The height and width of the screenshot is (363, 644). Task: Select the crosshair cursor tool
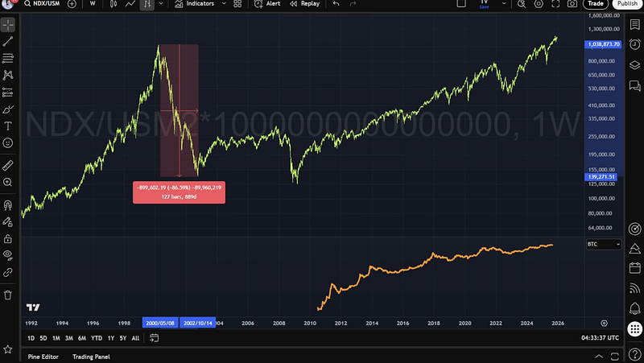click(8, 25)
